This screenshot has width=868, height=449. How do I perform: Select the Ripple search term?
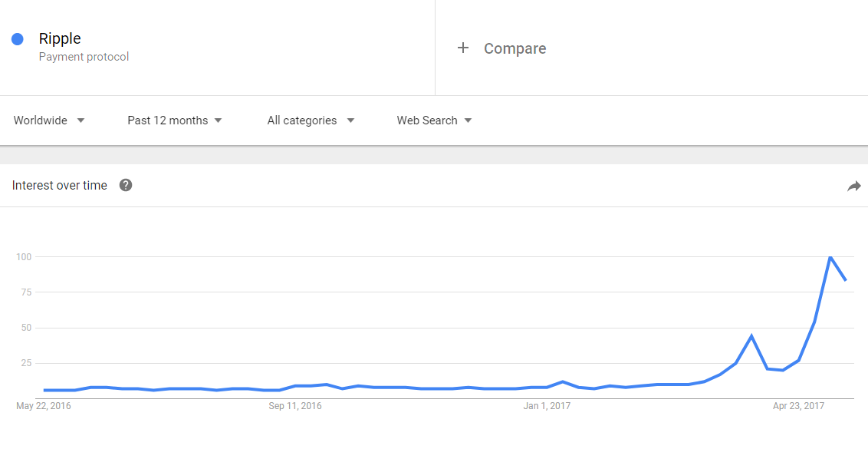tap(60, 38)
